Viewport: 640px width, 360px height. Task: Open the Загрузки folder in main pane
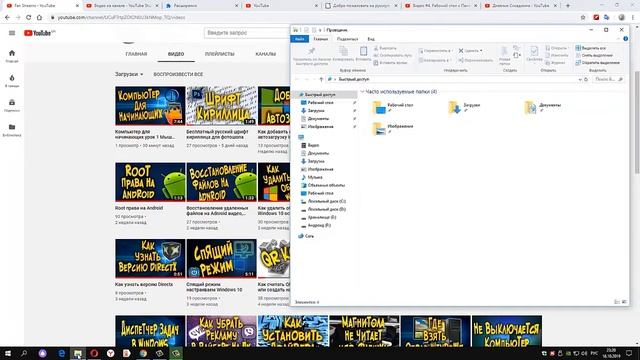[464, 107]
